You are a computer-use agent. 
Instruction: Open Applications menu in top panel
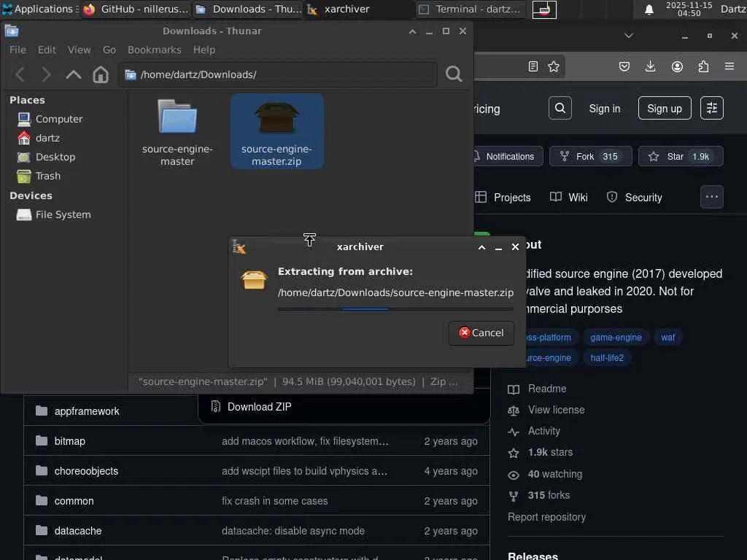point(40,9)
